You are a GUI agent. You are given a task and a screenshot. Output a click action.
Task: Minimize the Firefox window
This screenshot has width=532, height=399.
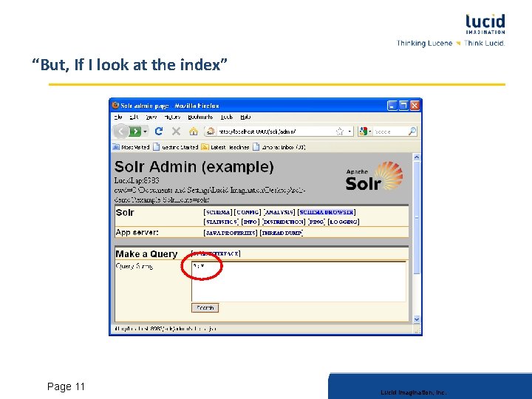(x=392, y=106)
